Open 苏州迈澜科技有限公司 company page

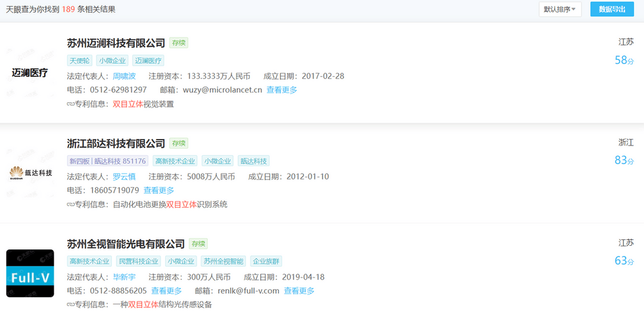pos(116,43)
